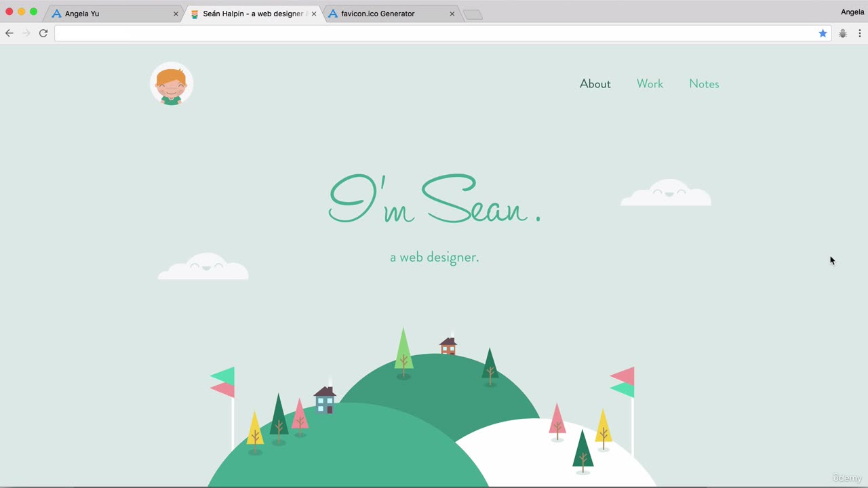Switch to the Angela Yu tab

tap(114, 14)
